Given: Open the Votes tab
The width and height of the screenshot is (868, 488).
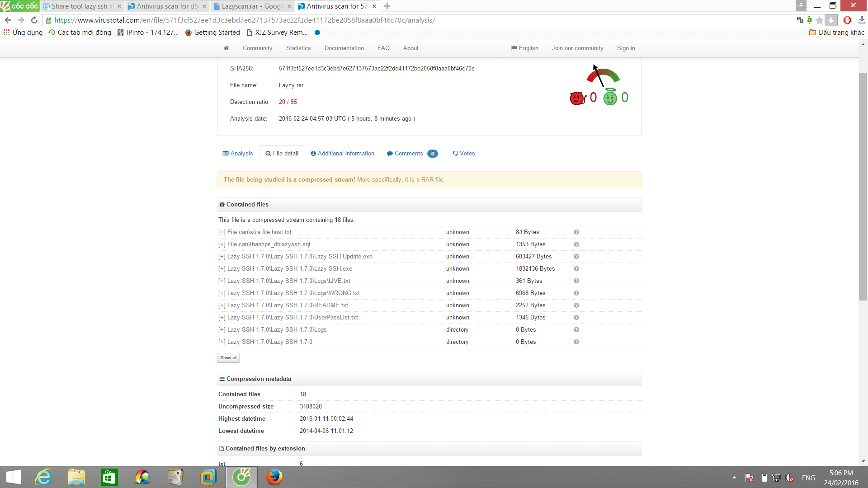Looking at the screenshot, I should [x=464, y=153].
